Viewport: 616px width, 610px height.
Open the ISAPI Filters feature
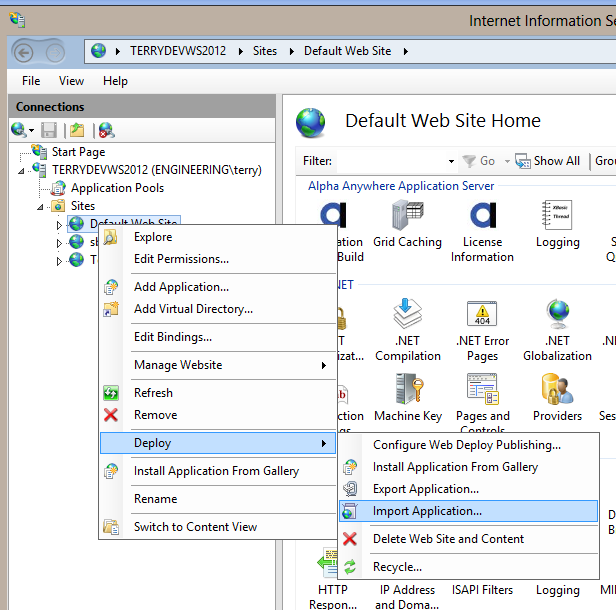482,590
